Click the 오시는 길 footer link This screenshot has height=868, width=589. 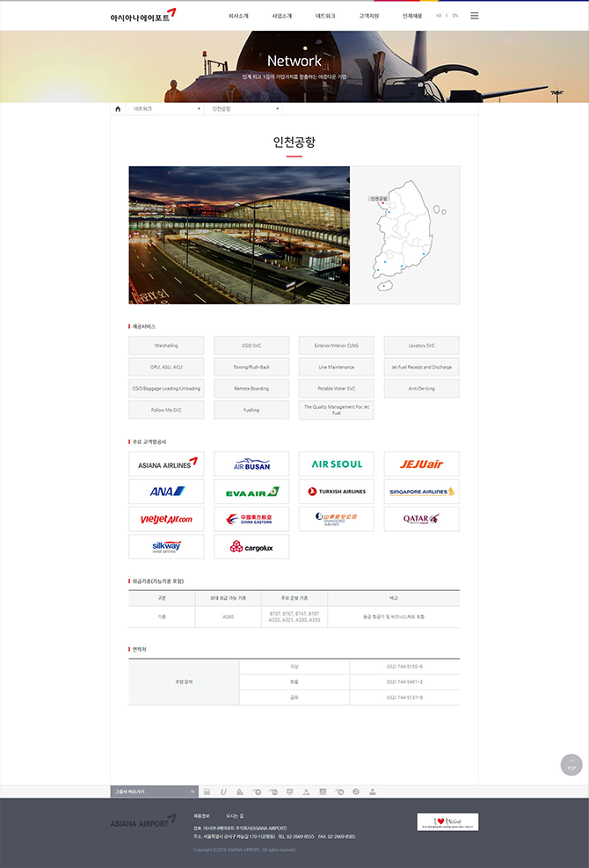[235, 816]
